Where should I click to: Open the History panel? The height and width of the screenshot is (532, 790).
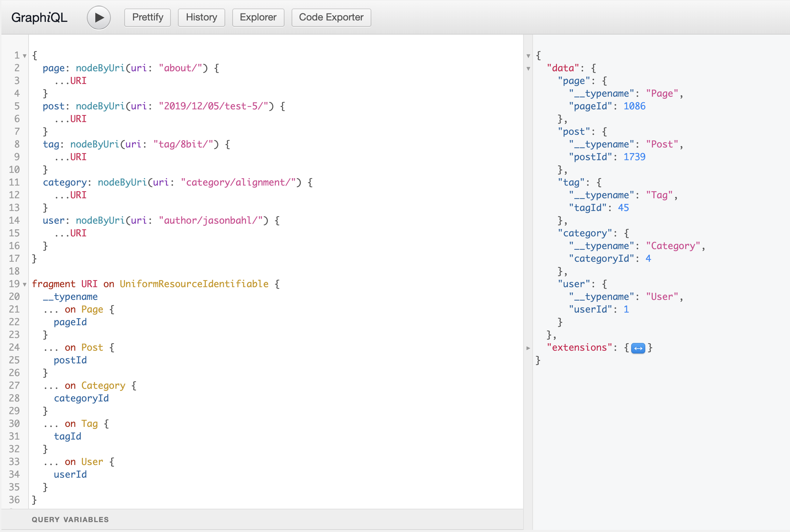(x=202, y=17)
